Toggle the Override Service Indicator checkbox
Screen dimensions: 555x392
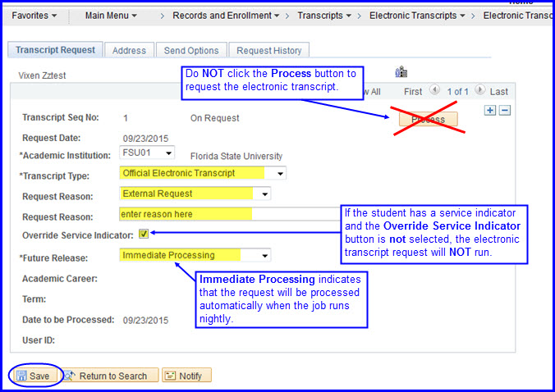pyautogui.click(x=144, y=234)
